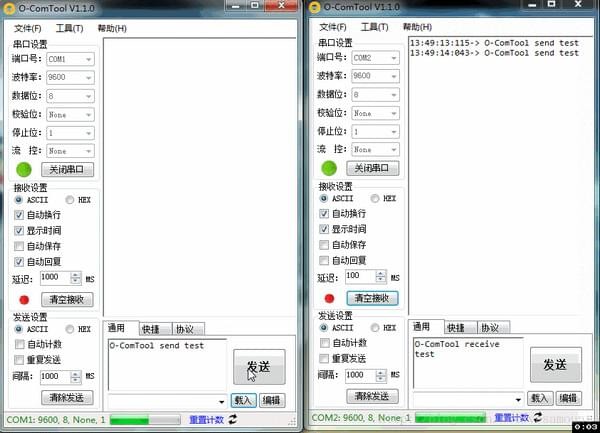
Task: Click 载入 in the left window
Action: (243, 400)
